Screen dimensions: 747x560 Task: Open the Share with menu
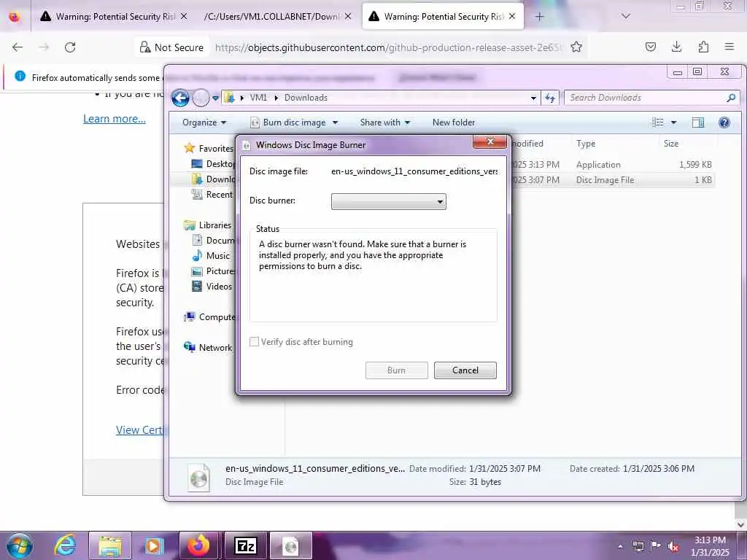pyautogui.click(x=385, y=122)
